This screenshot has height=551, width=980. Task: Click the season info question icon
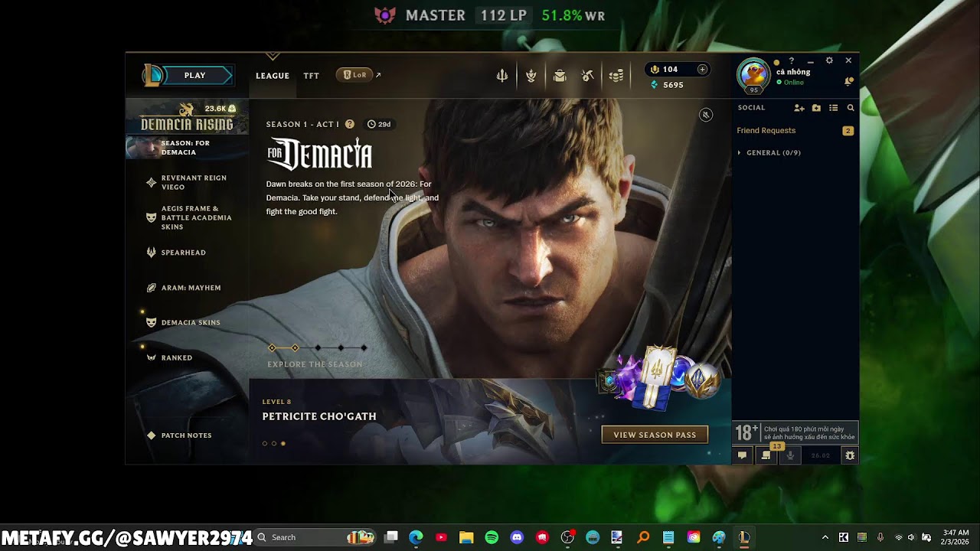click(350, 124)
